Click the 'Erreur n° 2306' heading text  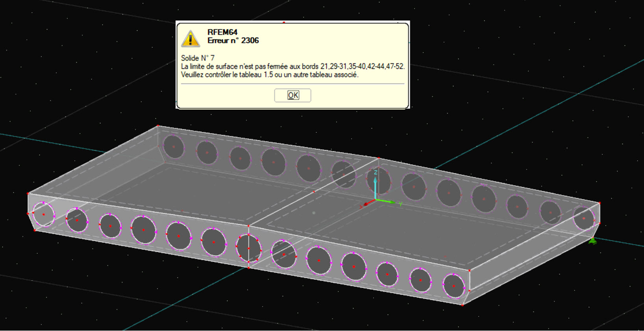pyautogui.click(x=233, y=41)
